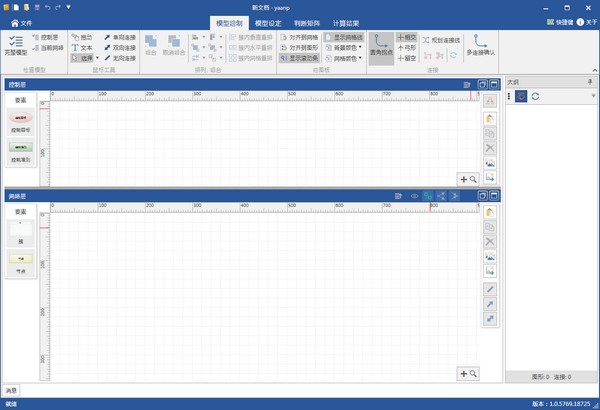Toggle the eye visibility icon in 网络层 header
The width and height of the screenshot is (600, 410).
pyautogui.click(x=414, y=196)
